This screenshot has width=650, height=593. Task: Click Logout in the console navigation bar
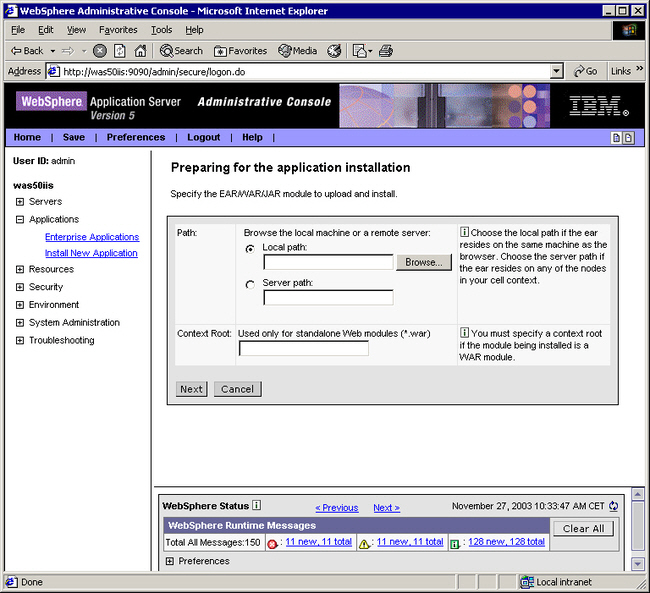click(x=204, y=137)
